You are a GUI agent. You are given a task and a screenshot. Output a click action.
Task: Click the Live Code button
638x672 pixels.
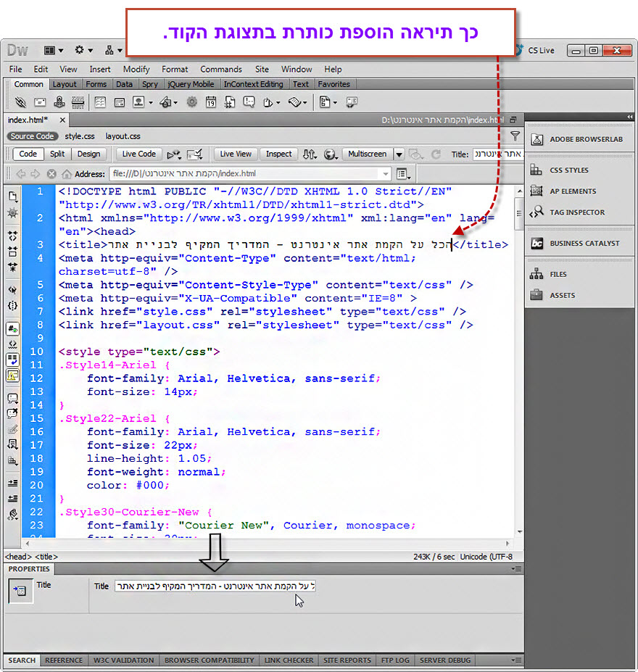pyautogui.click(x=138, y=154)
